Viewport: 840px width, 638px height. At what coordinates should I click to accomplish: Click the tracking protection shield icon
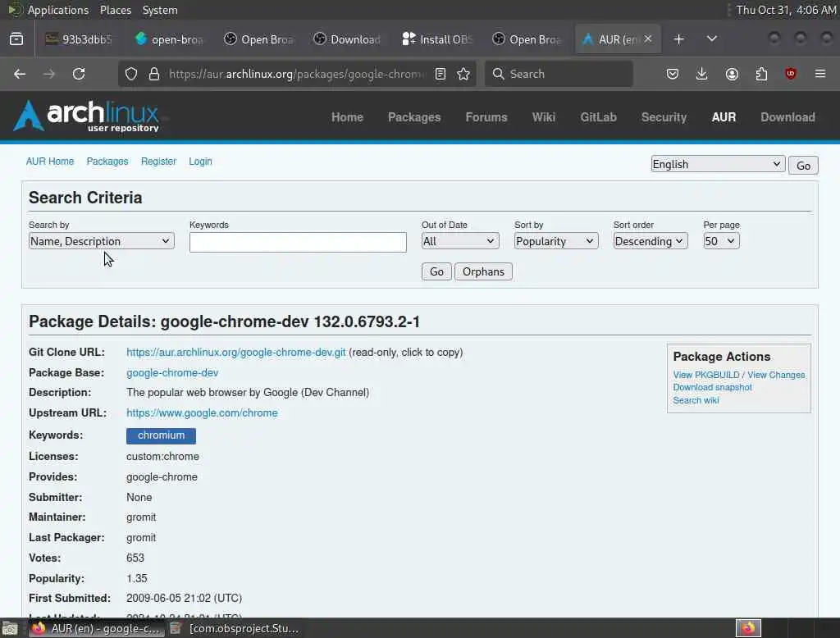coord(131,74)
